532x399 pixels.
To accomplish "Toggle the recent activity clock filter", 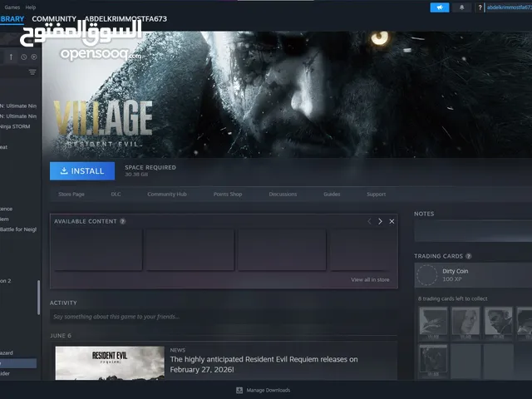I will tap(24, 57).
